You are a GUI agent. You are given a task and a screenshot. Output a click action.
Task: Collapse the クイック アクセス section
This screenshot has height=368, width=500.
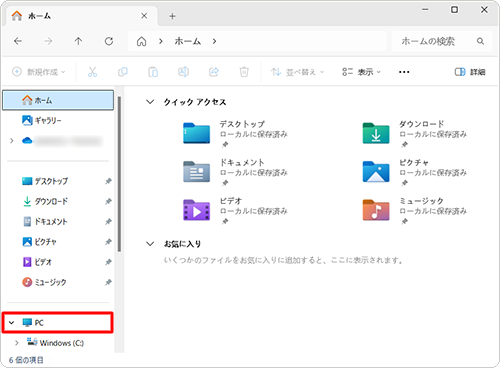pyautogui.click(x=150, y=102)
